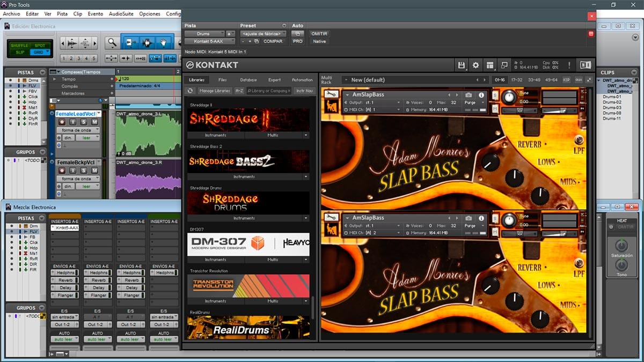The height and width of the screenshot is (362, 644).
Task: Click the automation safe icon under Auto
Action: coord(297,33)
